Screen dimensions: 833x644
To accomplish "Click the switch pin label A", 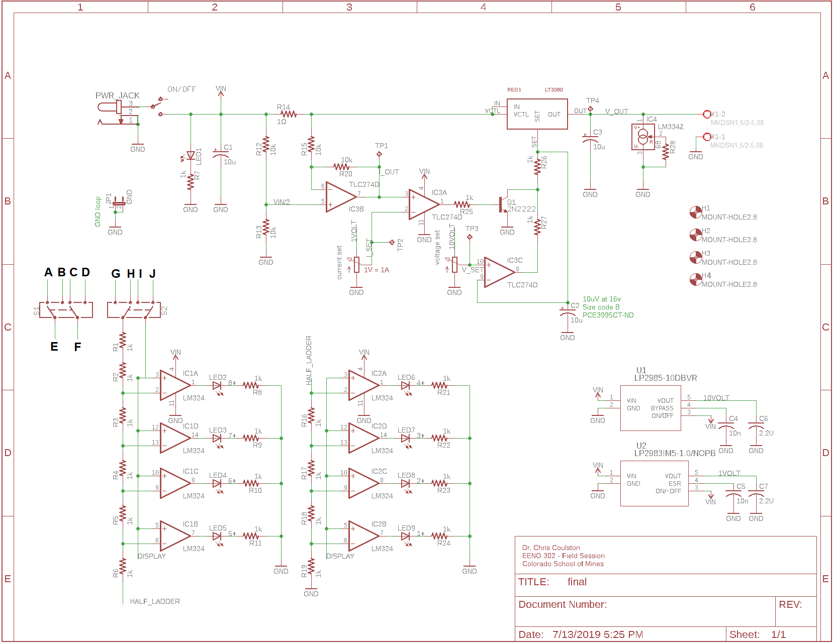I will tap(48, 272).
